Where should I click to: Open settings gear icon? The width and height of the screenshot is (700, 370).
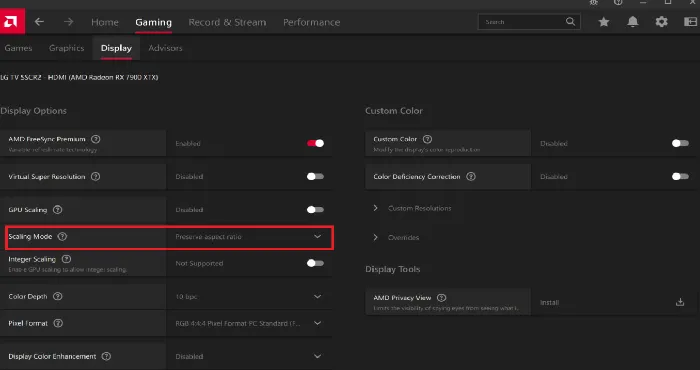tap(661, 22)
